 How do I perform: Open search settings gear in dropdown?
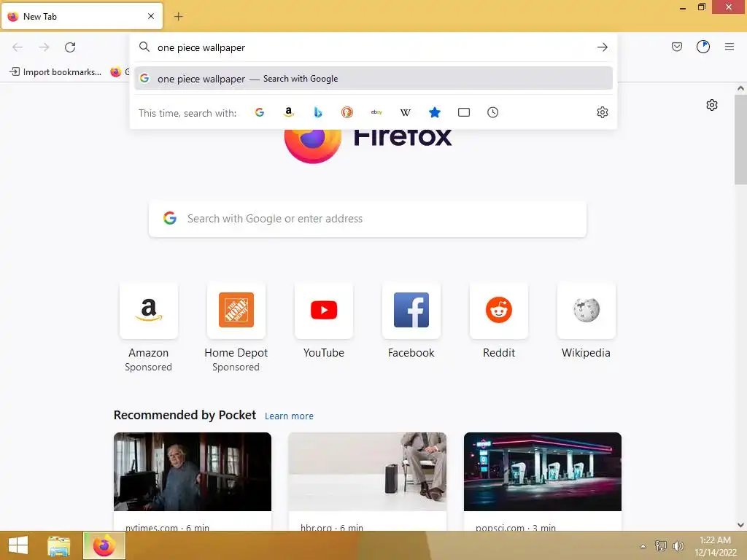(602, 112)
